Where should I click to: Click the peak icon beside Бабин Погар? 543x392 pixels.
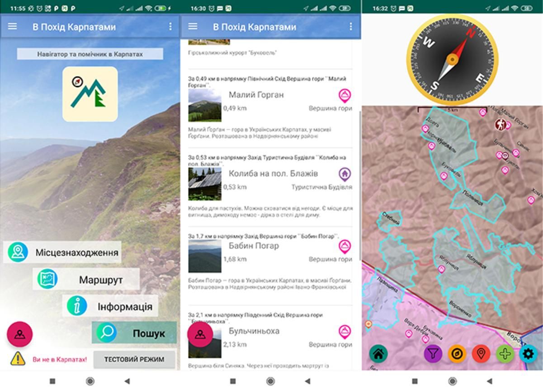(x=345, y=246)
